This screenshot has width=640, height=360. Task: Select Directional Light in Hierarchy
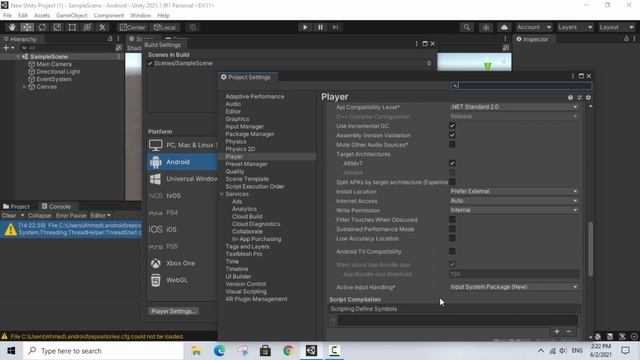pos(58,72)
